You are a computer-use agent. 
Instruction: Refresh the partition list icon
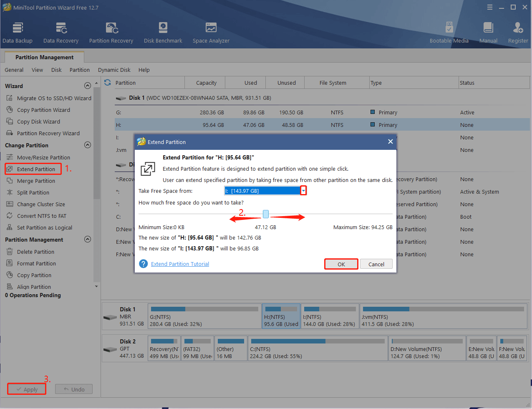pyautogui.click(x=108, y=83)
